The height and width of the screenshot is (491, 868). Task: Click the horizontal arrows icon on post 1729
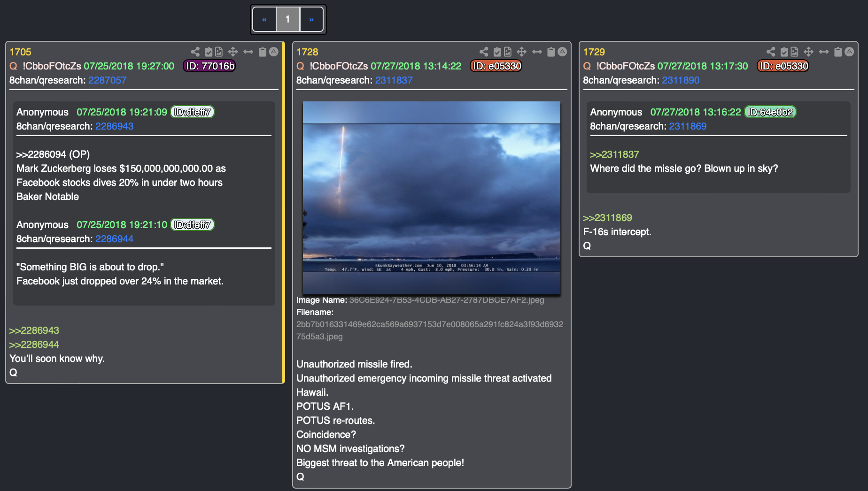(824, 52)
